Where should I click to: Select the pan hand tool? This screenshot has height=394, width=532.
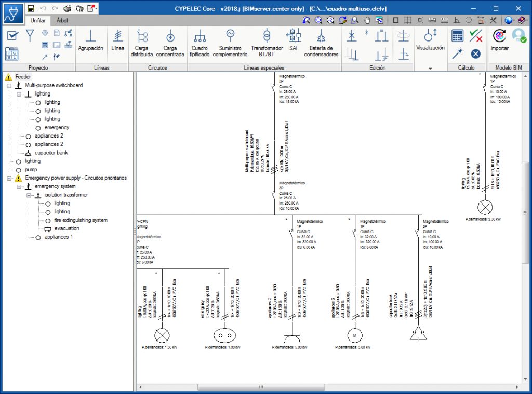367,20
